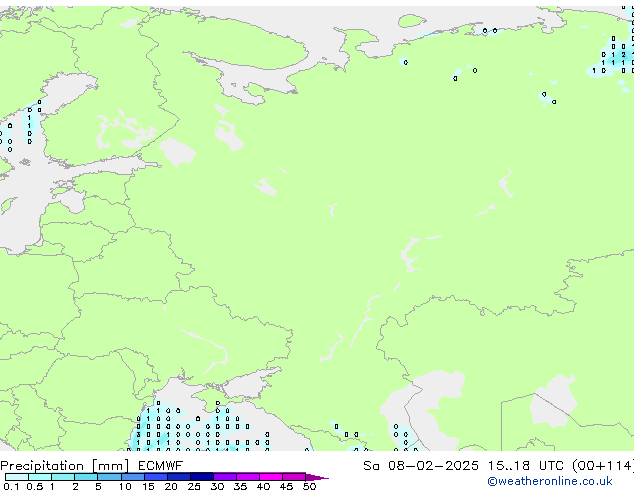This screenshot has width=634, height=490.
Task: Click the "ECMWF" model label
Action: pos(160,466)
